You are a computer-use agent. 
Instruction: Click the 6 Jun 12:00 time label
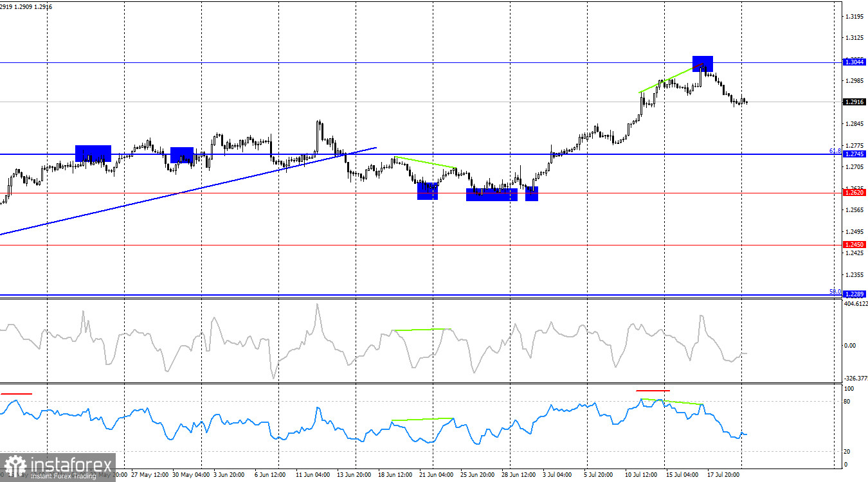[270, 475]
